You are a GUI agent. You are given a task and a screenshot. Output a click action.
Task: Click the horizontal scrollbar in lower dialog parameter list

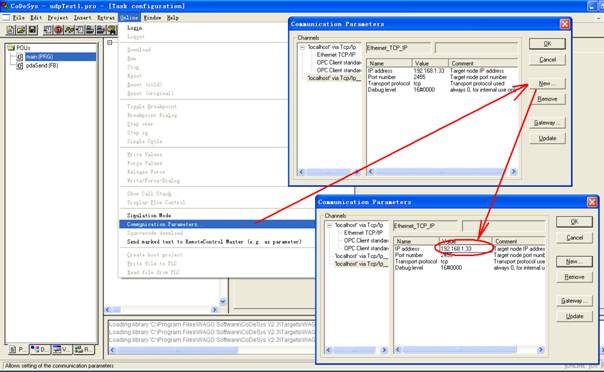469,350
